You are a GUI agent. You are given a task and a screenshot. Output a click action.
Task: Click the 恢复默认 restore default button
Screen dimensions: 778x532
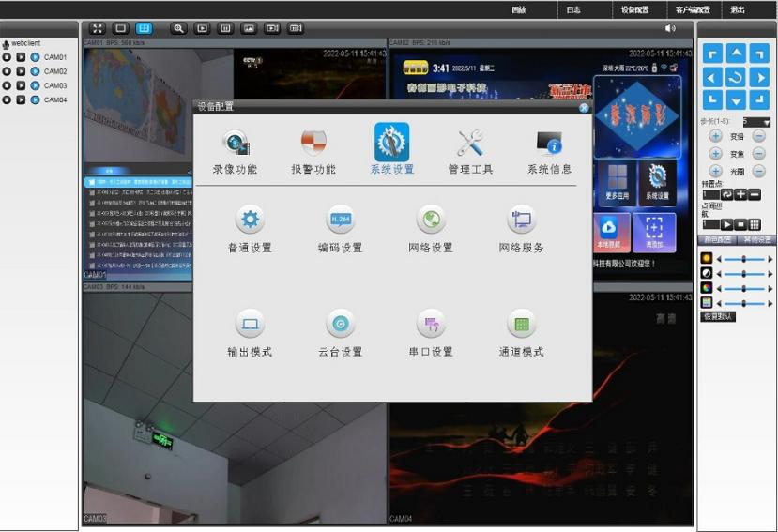point(718,317)
